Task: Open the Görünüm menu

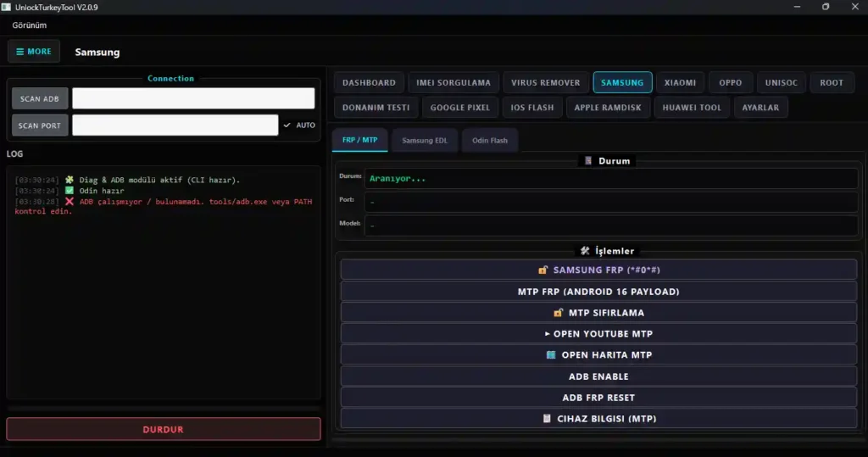Action: click(30, 25)
